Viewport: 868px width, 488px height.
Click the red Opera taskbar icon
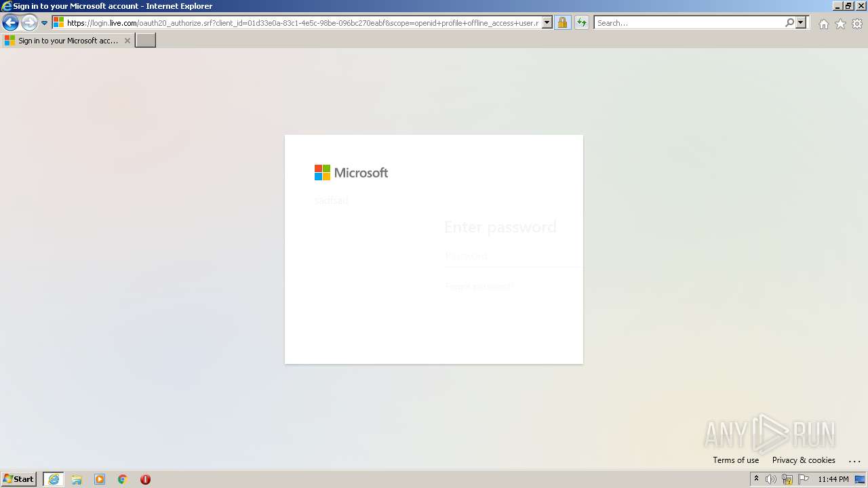(x=145, y=479)
